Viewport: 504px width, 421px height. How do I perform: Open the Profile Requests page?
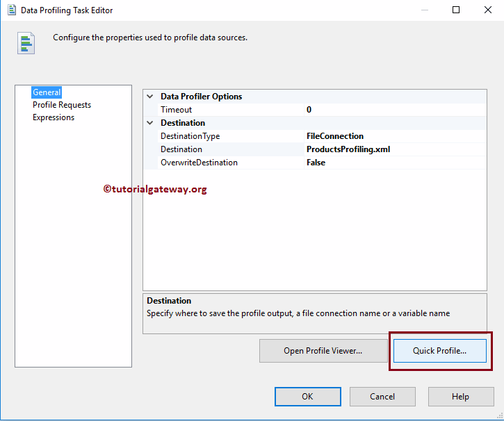(62, 105)
